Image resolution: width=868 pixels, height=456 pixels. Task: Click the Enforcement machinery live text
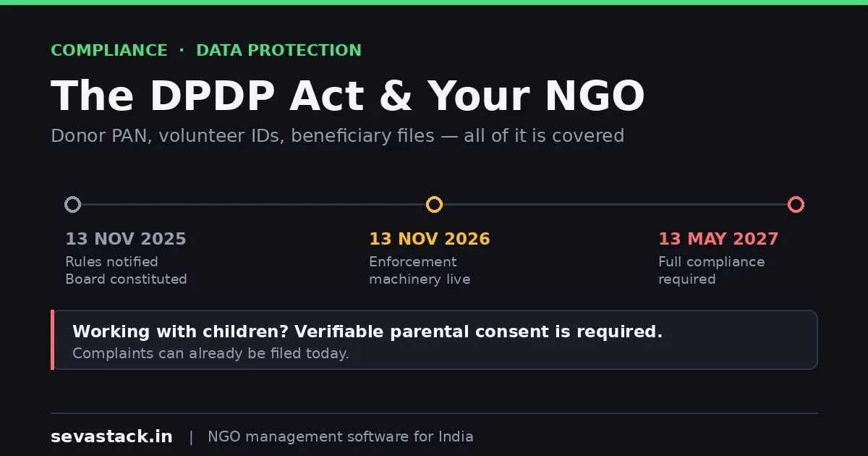point(420,270)
